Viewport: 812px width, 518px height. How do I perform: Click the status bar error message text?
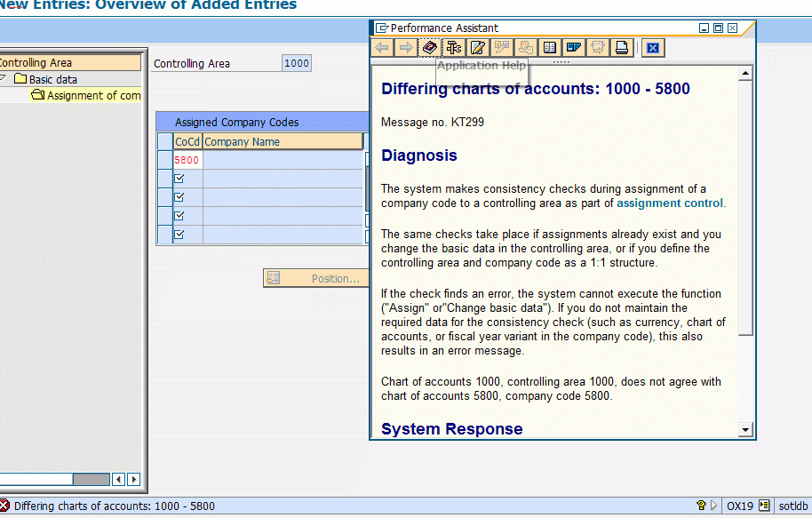coord(114,506)
